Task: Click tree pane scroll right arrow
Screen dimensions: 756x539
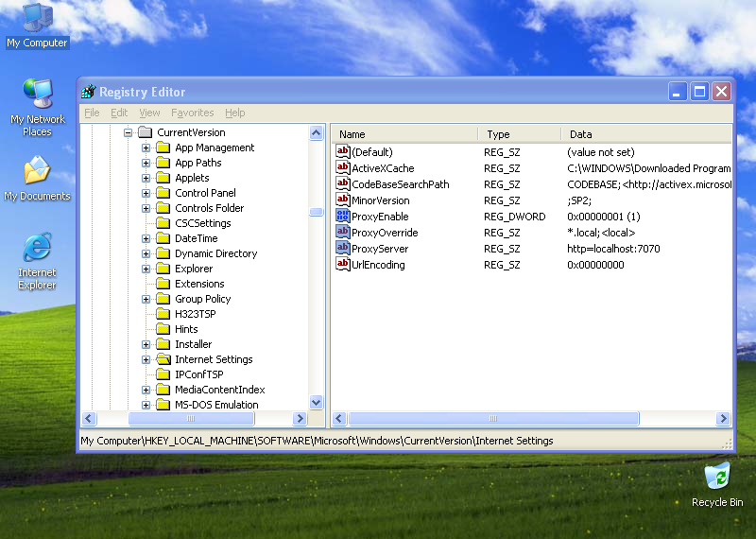Action: click(300, 418)
